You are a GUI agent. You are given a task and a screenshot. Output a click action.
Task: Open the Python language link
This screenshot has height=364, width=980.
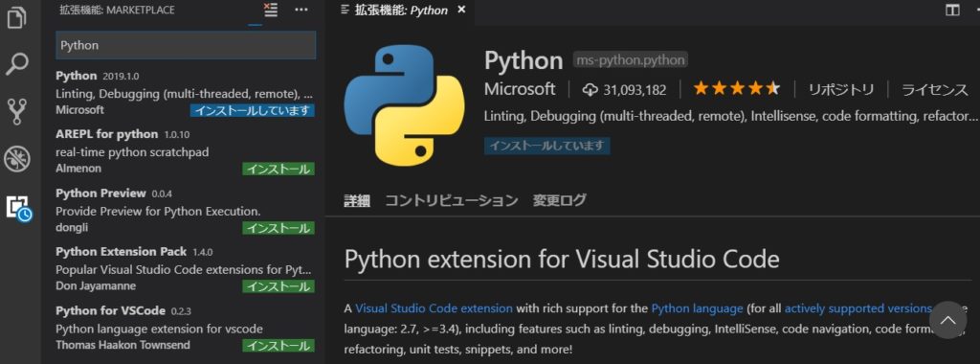point(697,308)
